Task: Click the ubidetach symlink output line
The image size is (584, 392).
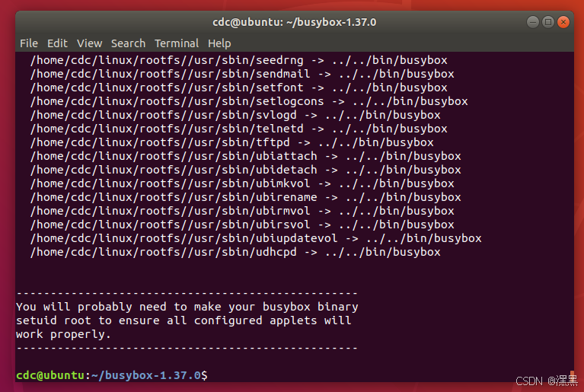Action: pyautogui.click(x=246, y=170)
